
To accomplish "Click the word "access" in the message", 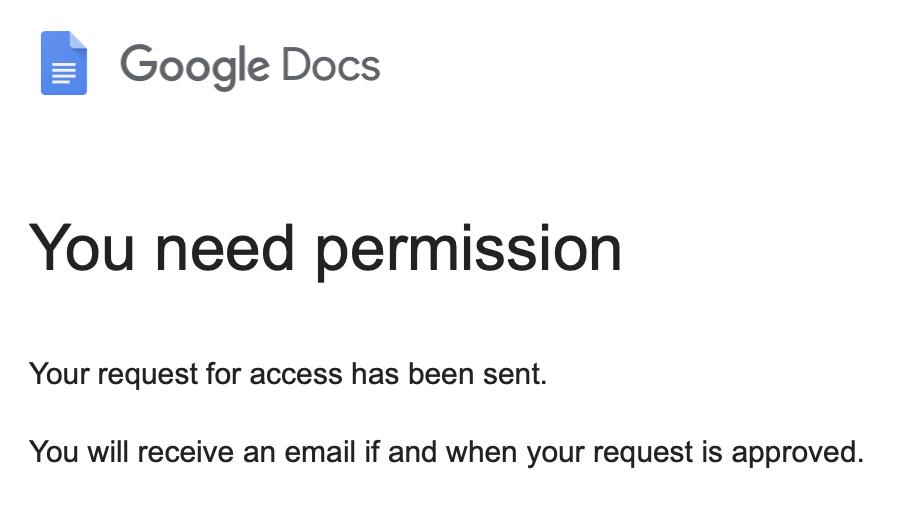I will [x=296, y=375].
